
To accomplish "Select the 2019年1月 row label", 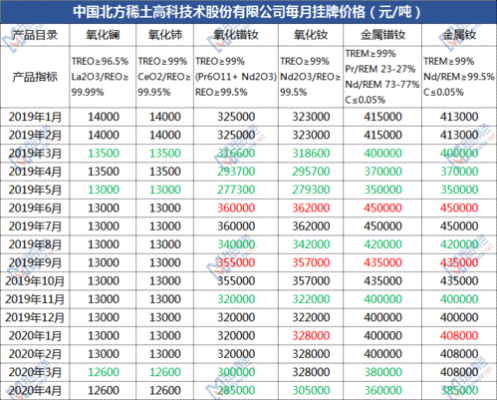I will [35, 117].
